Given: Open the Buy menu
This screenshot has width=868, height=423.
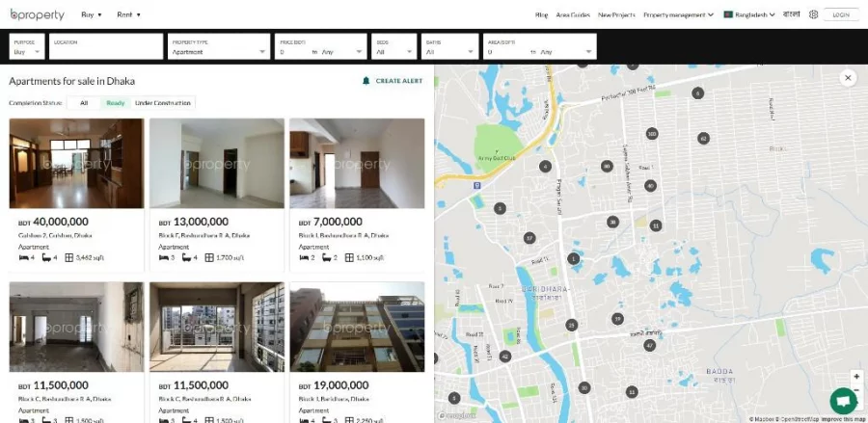Looking at the screenshot, I should click(x=92, y=14).
